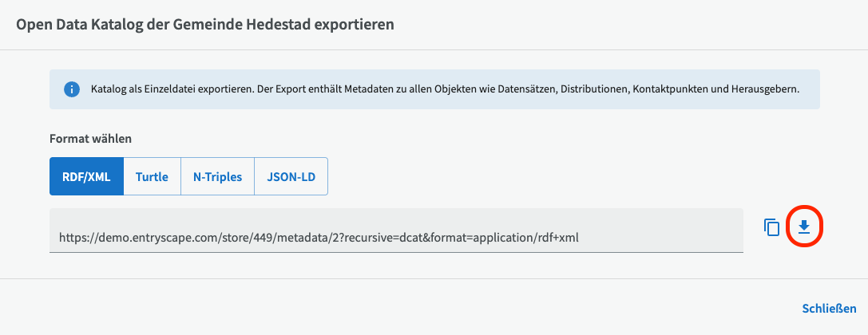Copy the export URL to clipboard
868x335 pixels.
coord(771,227)
